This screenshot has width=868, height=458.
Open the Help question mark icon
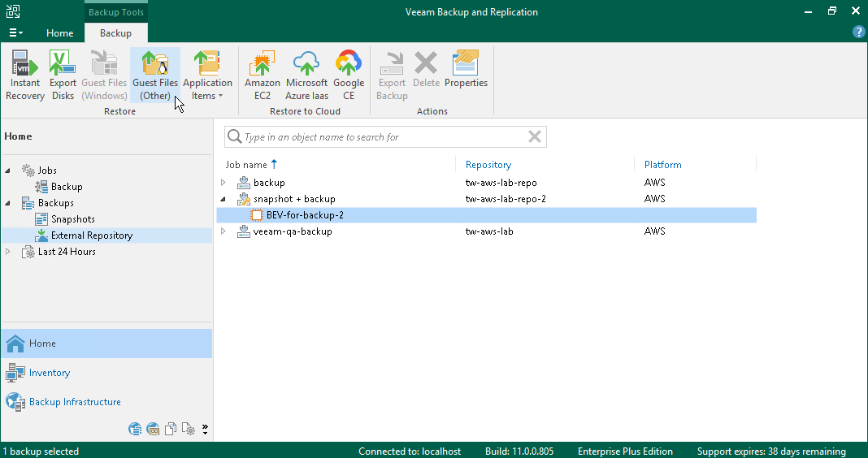coord(858,32)
